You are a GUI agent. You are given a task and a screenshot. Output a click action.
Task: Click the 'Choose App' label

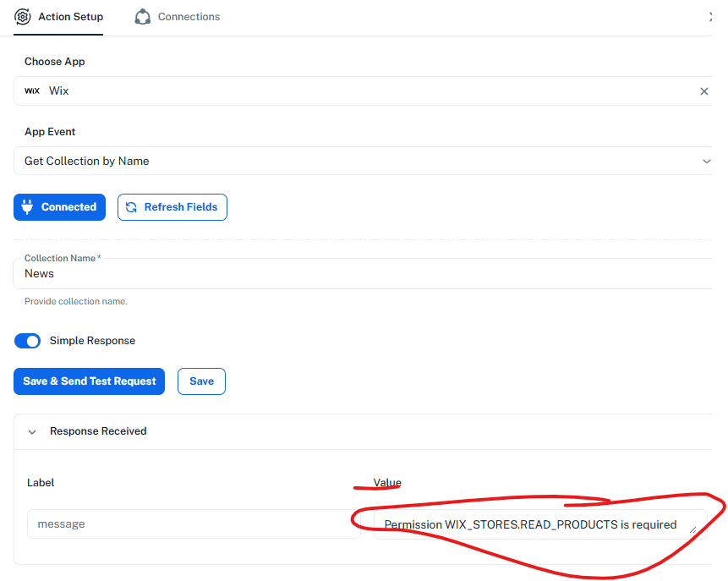coord(55,62)
